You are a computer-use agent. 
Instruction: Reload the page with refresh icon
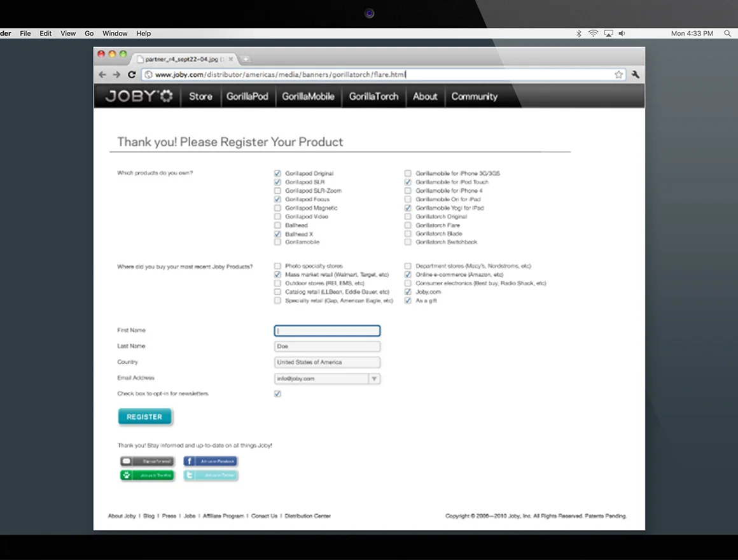pyautogui.click(x=132, y=74)
